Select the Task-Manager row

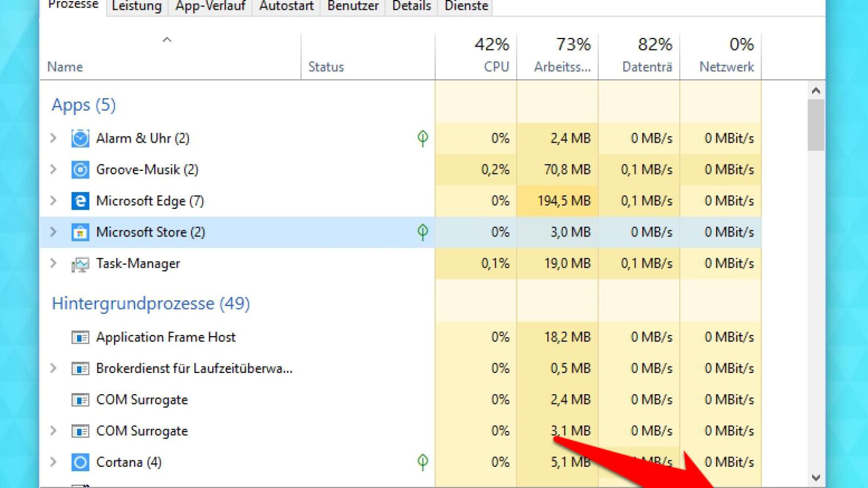tap(400, 264)
